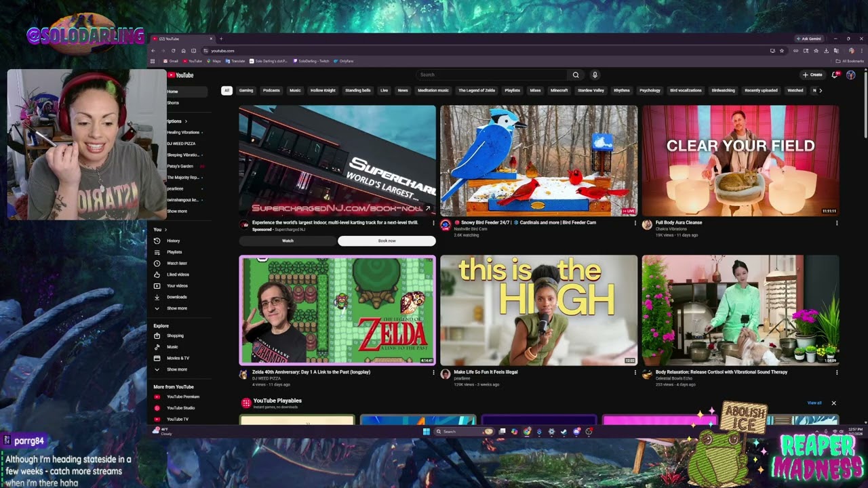This screenshot has height=488, width=868.
Task: Open more options for Full Body Aura Cleanse
Action: click(836, 223)
